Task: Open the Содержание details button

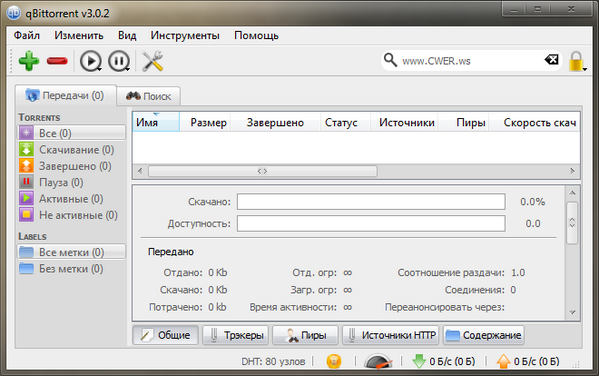Action: pos(484,335)
